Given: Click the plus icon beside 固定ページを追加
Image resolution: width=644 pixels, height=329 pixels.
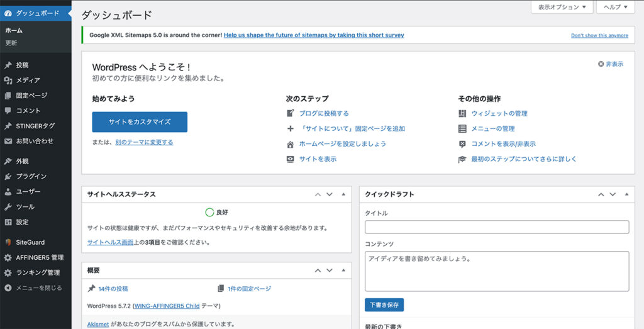Looking at the screenshot, I should point(291,128).
